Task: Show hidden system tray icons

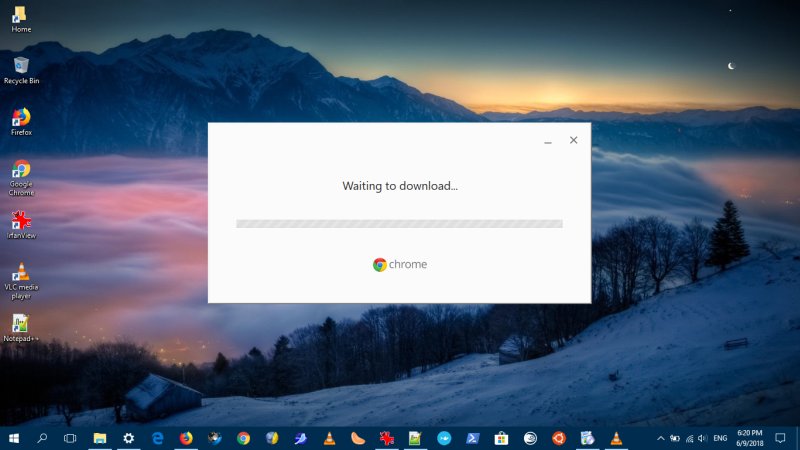Action: pos(661,438)
